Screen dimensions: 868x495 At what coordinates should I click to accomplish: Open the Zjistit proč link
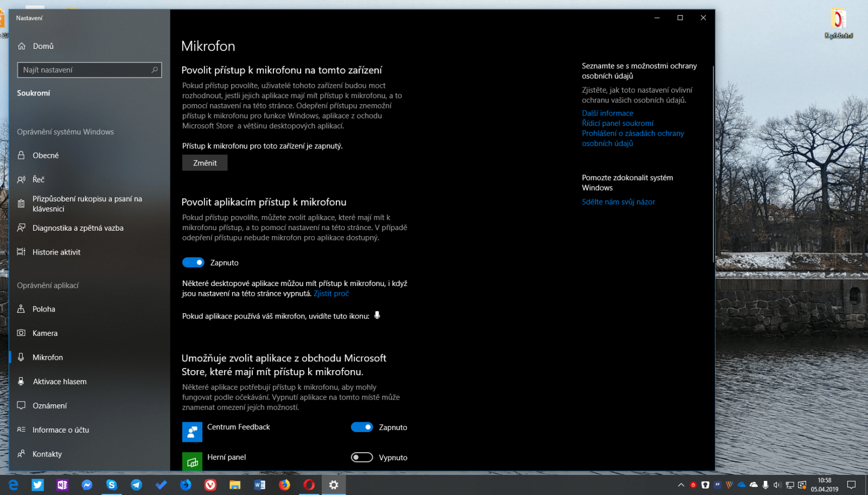[x=331, y=294]
